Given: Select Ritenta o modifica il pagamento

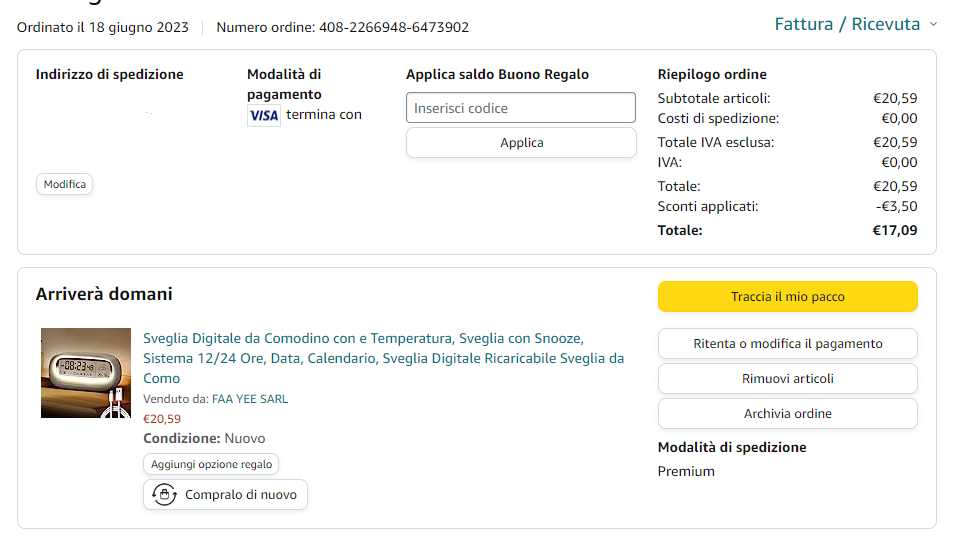Looking at the screenshot, I should 787,343.
